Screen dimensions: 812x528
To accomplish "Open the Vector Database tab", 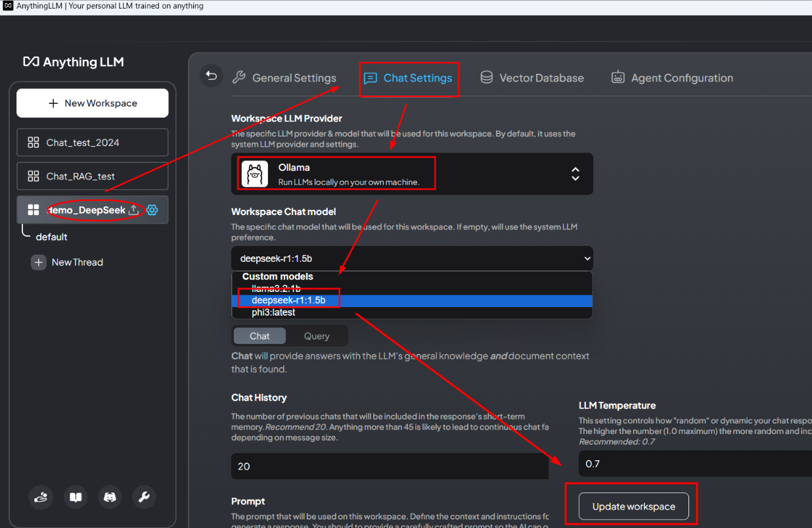I will pyautogui.click(x=531, y=78).
